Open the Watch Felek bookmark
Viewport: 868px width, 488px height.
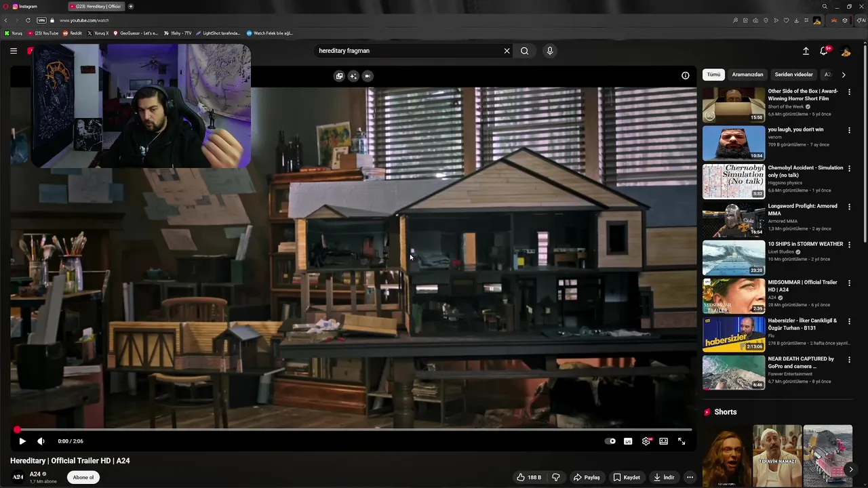pos(270,33)
